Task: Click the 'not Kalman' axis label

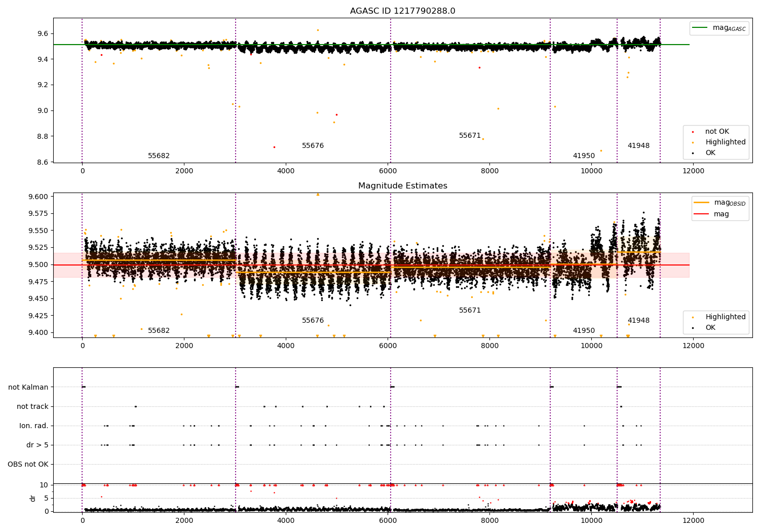Action: [28, 388]
